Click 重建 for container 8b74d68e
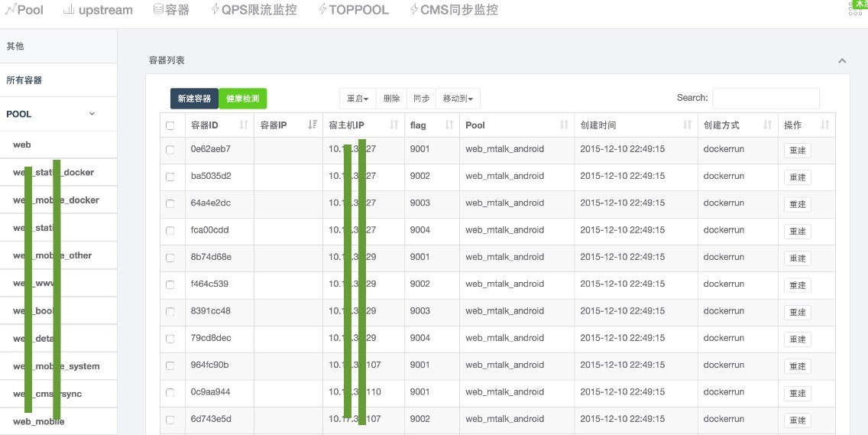The height and width of the screenshot is (435, 868). [x=798, y=258]
